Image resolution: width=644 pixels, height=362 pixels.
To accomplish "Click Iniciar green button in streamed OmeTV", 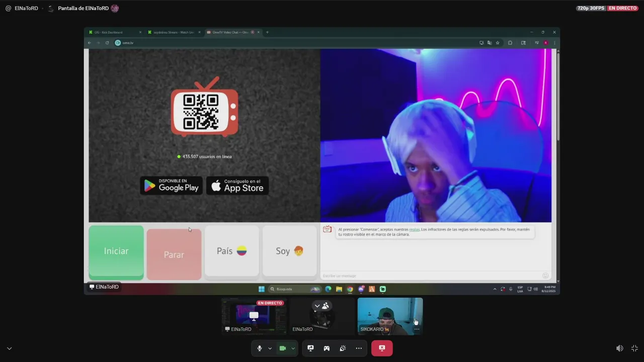I will (x=116, y=251).
